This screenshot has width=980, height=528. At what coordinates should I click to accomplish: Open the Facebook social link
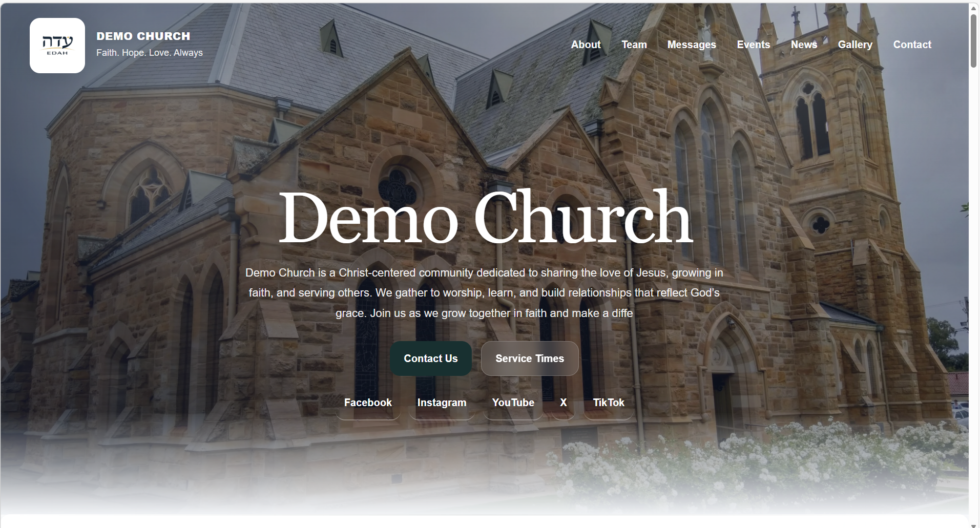(x=367, y=403)
